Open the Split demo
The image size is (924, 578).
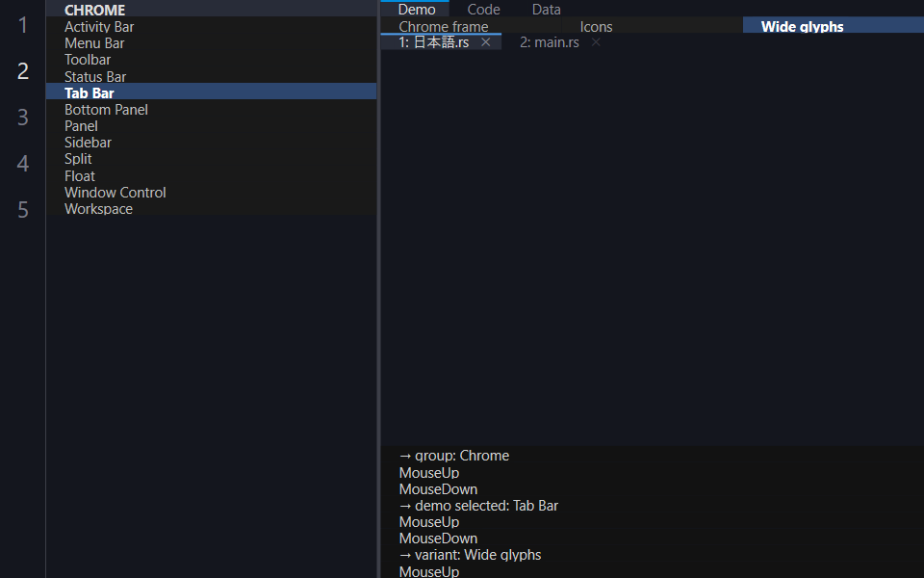(x=211, y=159)
